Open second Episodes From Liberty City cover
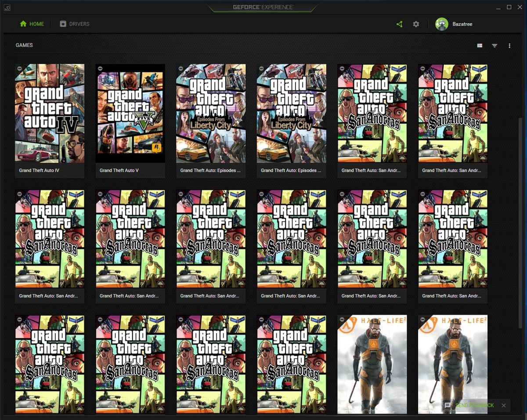527x420 pixels. [292, 113]
